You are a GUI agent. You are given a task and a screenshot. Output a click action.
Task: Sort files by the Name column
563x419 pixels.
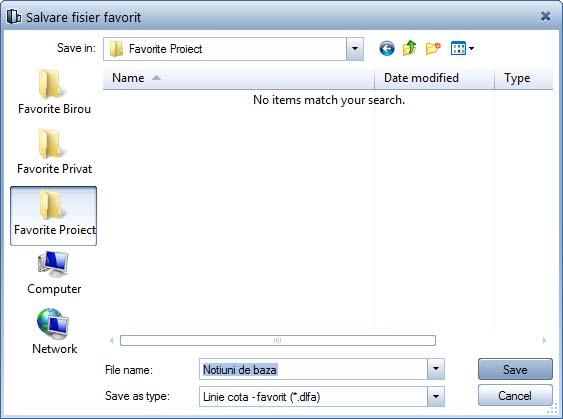238,78
